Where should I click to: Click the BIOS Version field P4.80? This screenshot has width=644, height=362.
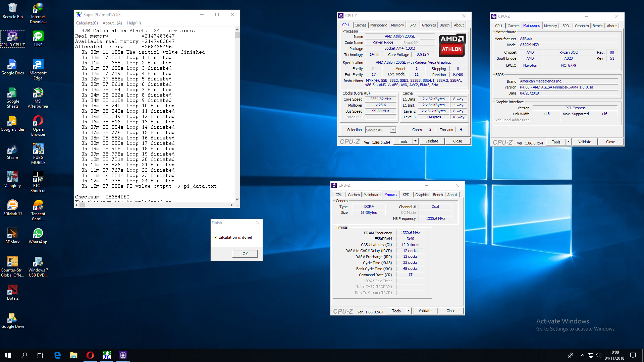(568, 87)
